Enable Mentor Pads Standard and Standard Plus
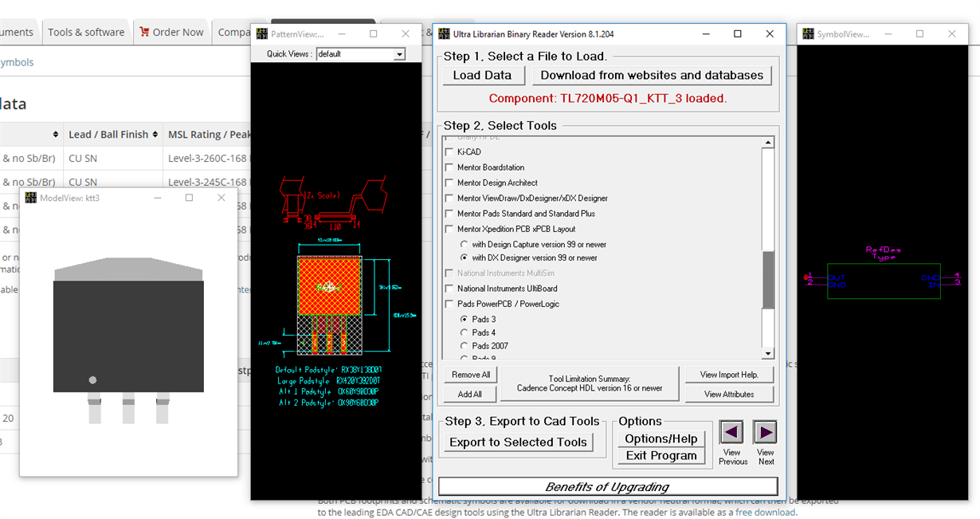980x519 pixels. point(449,214)
